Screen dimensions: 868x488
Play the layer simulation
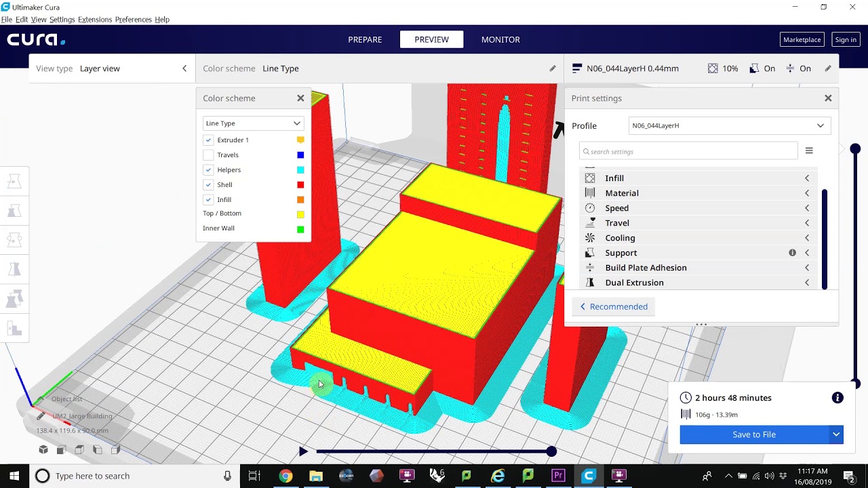(x=303, y=451)
